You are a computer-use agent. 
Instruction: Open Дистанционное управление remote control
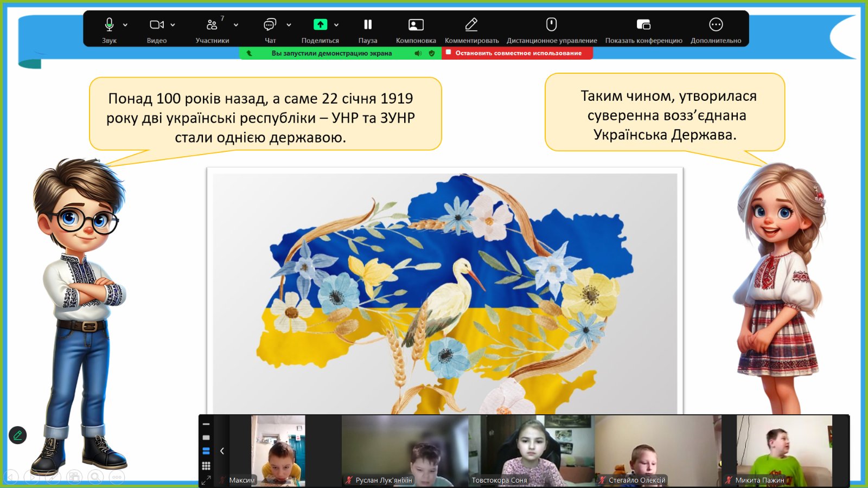pyautogui.click(x=551, y=25)
